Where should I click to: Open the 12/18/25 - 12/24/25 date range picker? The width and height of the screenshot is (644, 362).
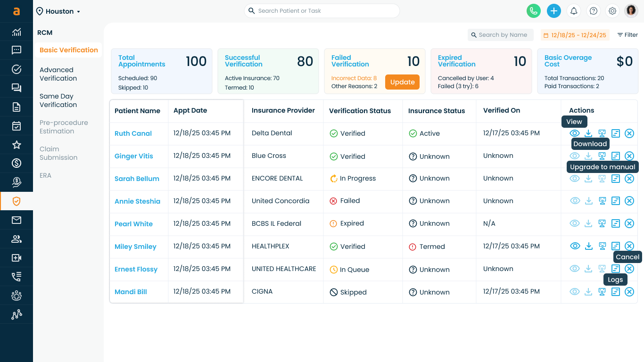point(575,35)
